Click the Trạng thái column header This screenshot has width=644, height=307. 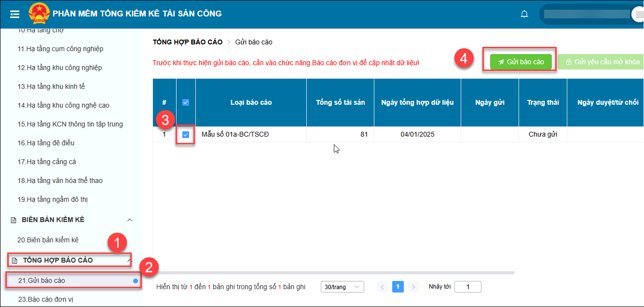point(543,102)
